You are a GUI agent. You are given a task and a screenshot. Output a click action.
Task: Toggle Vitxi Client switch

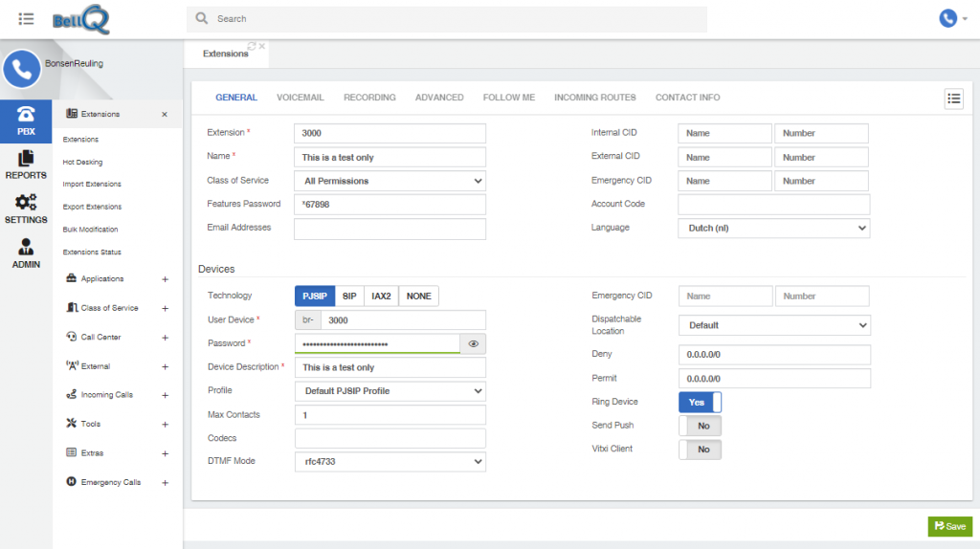click(x=700, y=450)
